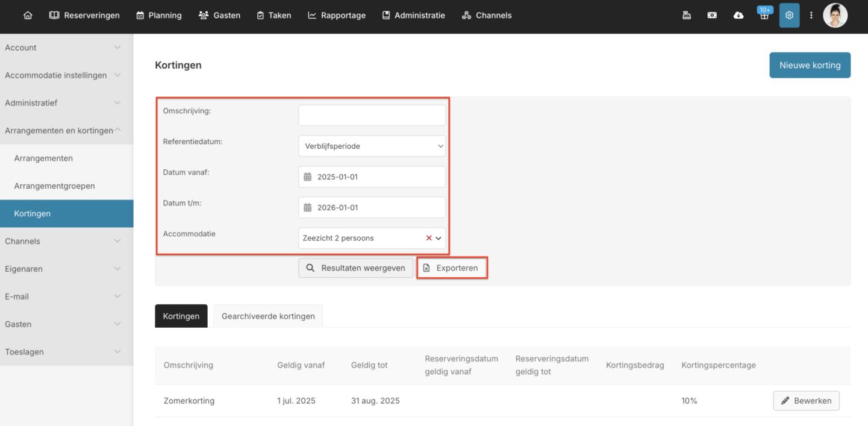The width and height of the screenshot is (868, 426).
Task: Switch to Gearchiveerde kortingen tab
Action: (x=268, y=316)
